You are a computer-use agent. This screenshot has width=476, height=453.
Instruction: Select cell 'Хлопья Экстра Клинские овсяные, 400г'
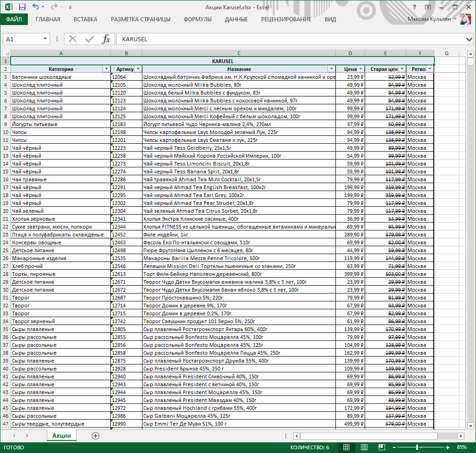tap(239, 219)
